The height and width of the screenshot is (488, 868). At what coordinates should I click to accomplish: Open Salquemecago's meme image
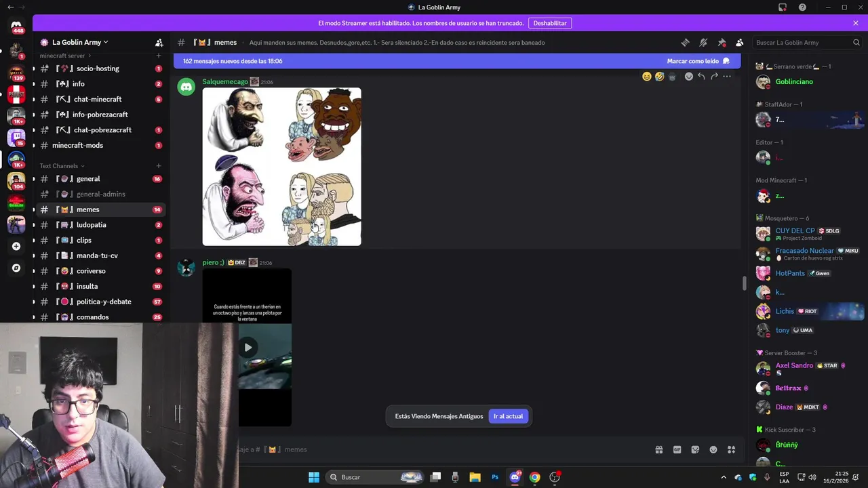tap(281, 167)
